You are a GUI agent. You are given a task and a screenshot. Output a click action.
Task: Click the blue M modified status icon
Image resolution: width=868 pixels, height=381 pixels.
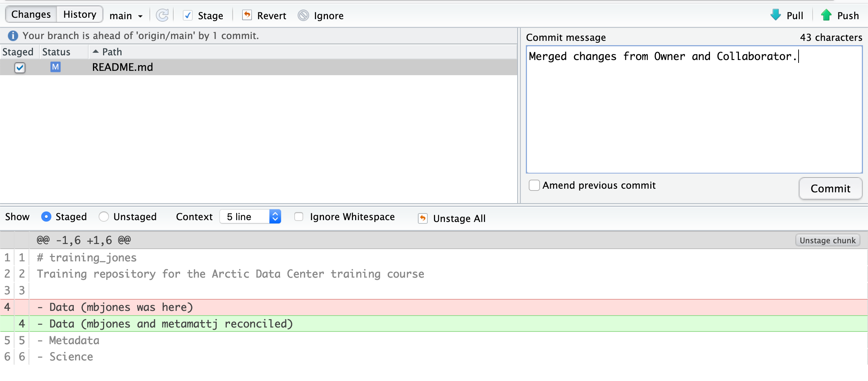pyautogui.click(x=55, y=67)
